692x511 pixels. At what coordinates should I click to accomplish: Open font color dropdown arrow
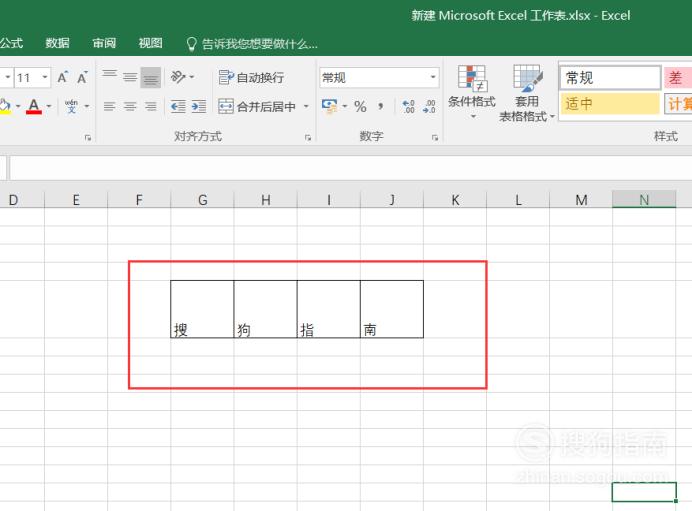[x=49, y=106]
